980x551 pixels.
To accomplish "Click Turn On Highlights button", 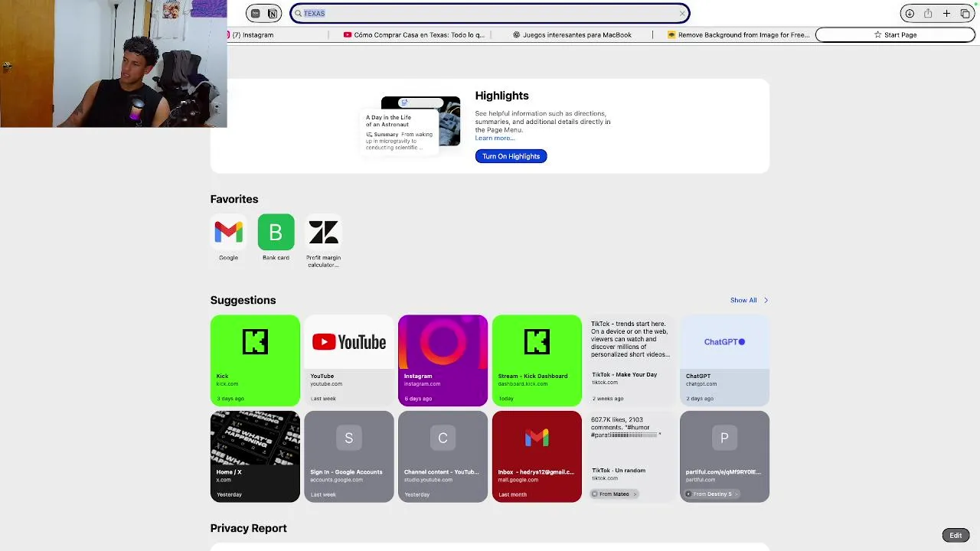I will click(511, 156).
